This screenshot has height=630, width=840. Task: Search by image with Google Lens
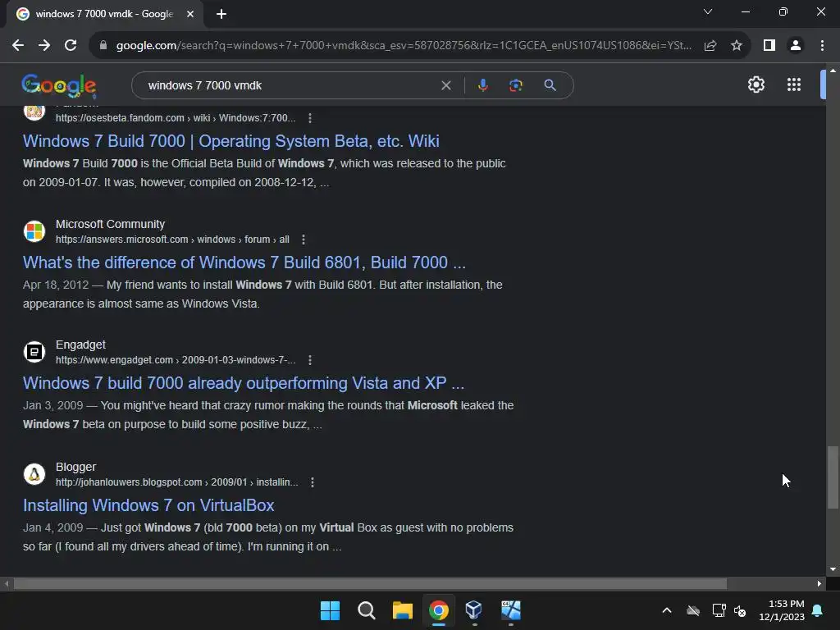pos(516,85)
